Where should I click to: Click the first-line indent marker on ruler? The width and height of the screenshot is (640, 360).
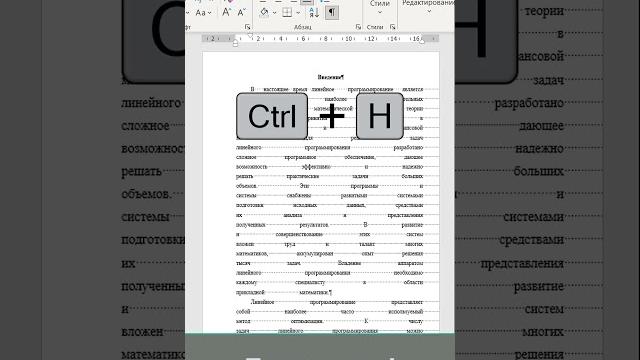click(x=250, y=36)
